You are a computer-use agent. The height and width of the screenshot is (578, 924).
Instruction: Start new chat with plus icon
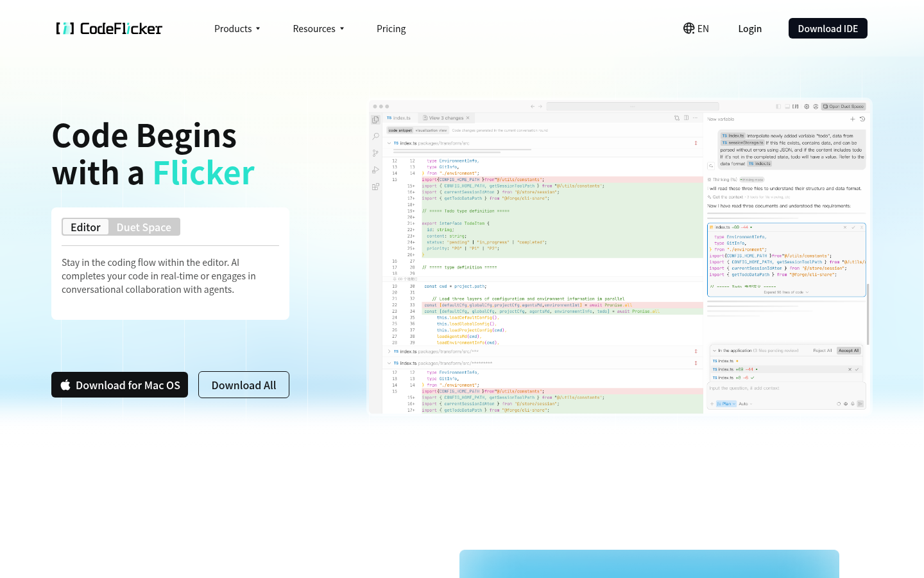coord(853,119)
